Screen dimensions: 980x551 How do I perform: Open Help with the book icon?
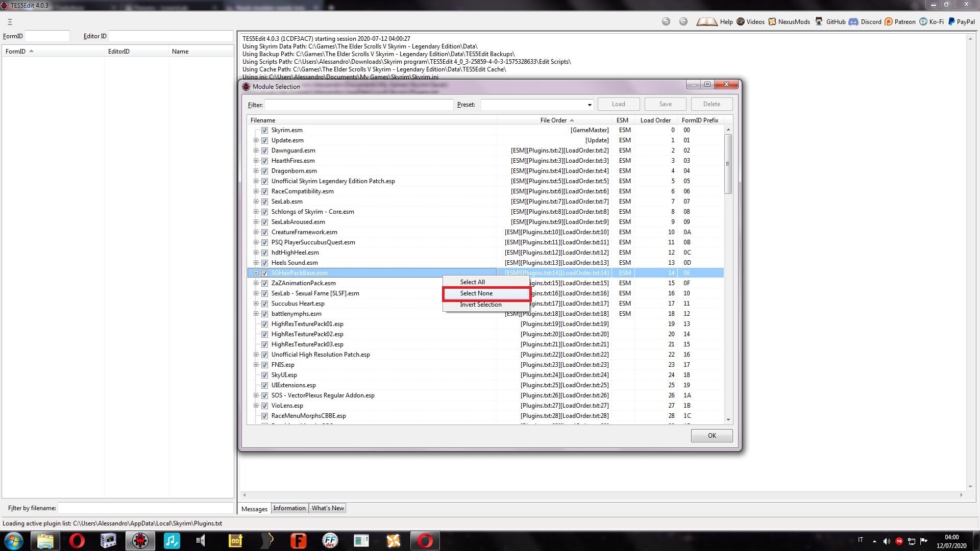click(x=714, y=21)
